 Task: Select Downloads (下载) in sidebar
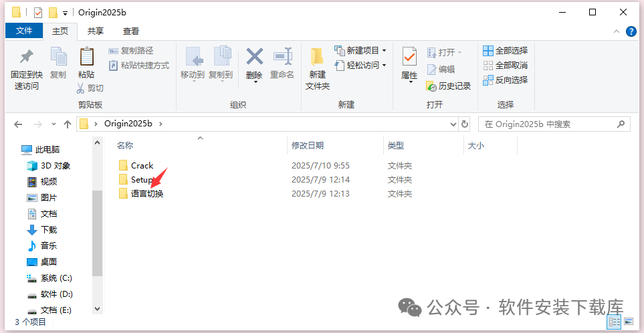(42, 229)
